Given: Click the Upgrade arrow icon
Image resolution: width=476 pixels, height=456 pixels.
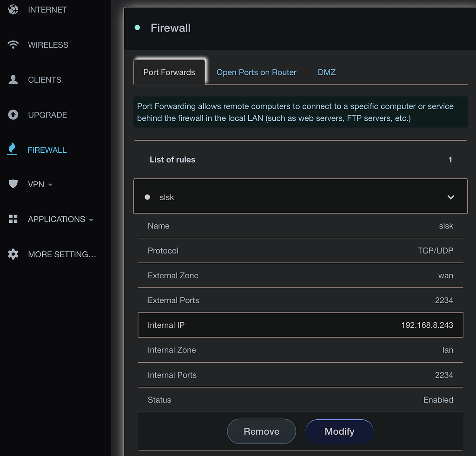Looking at the screenshot, I should (13, 115).
